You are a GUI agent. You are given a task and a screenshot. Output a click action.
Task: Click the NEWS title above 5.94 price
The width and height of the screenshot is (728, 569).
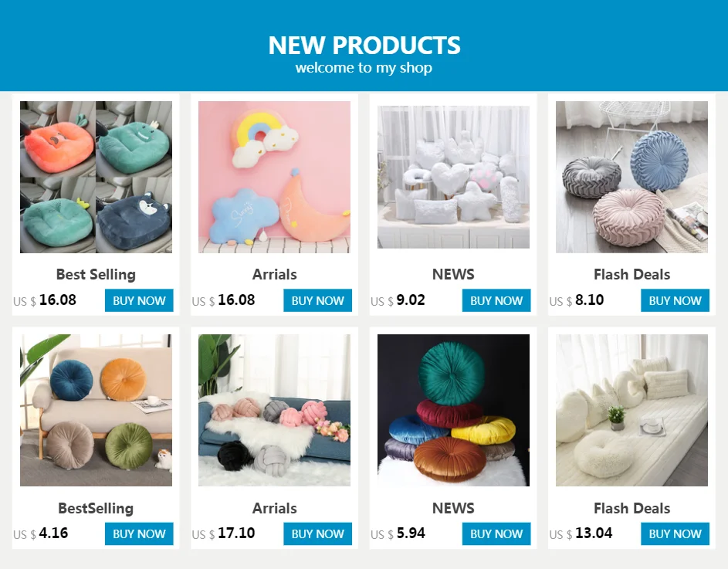pyautogui.click(x=453, y=508)
